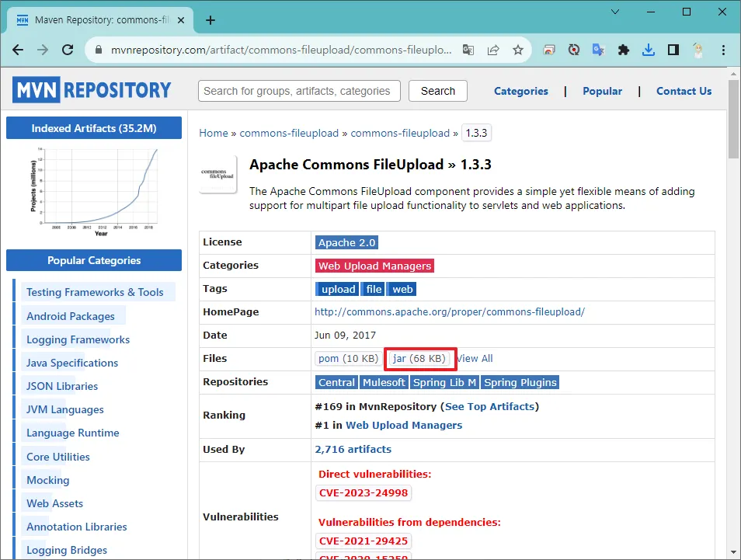Reload the page with the refresh icon
Viewport: 741px width, 560px height.
68,50
